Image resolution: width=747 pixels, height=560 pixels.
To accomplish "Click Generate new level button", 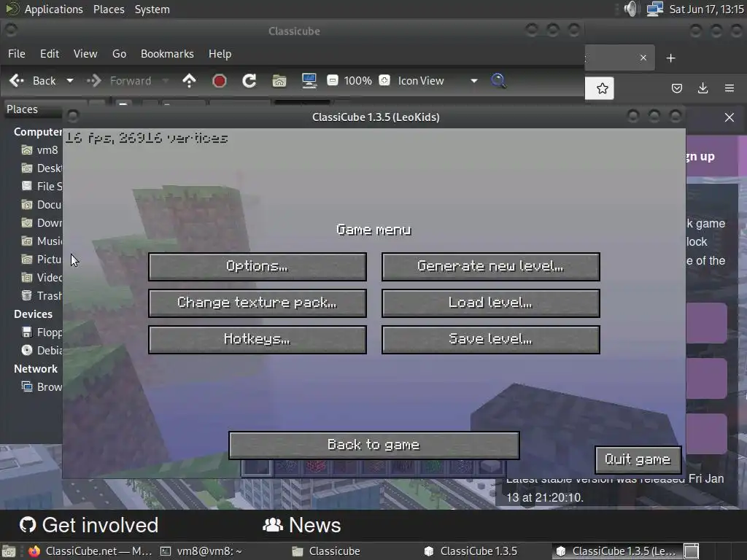I will (491, 266).
